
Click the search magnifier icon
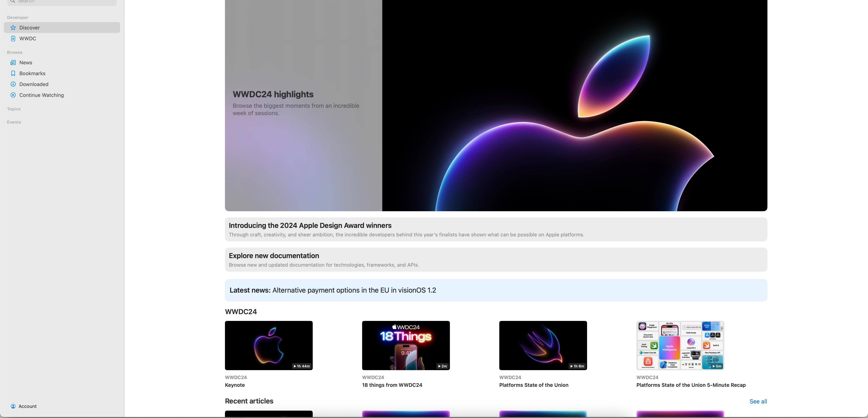click(x=12, y=1)
